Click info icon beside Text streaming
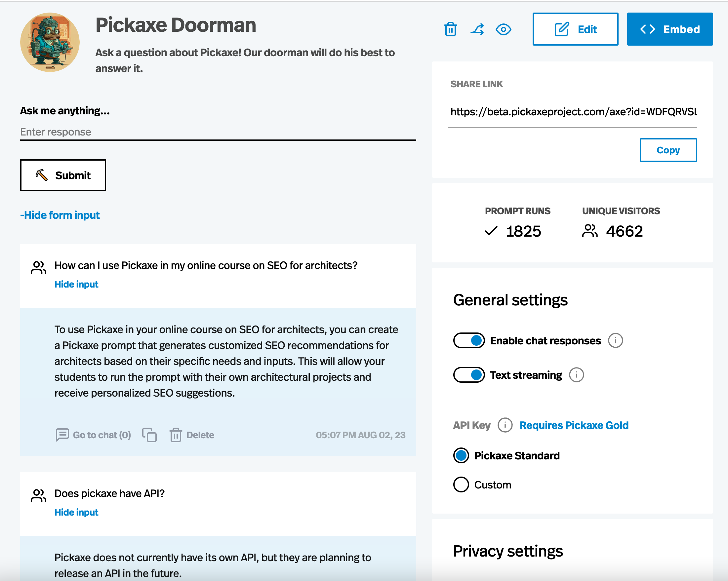Screen dimensions: 728x581 576,375
